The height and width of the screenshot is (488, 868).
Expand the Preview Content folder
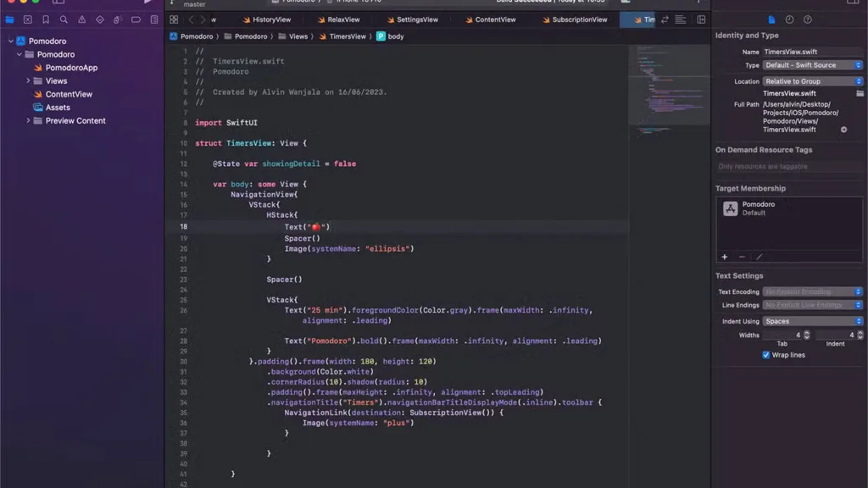tap(28, 120)
